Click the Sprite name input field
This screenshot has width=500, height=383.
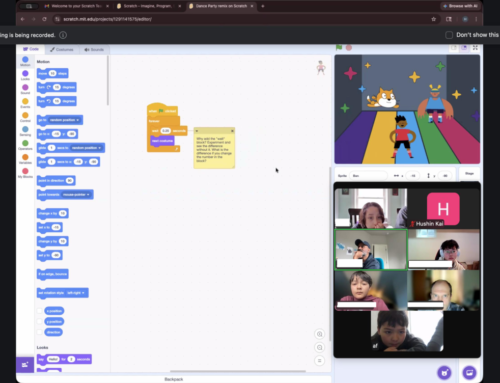[368, 176]
